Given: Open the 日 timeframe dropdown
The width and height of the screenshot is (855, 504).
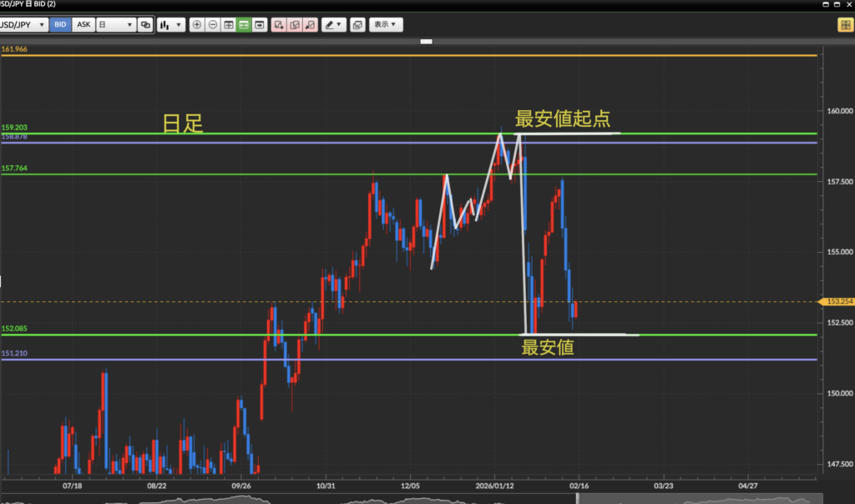Looking at the screenshot, I should 115,25.
